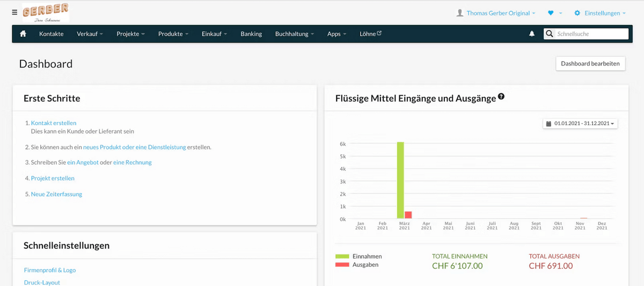Click the red Ausgaben legend swatch
Screen dimensions: 644x286
(342, 264)
